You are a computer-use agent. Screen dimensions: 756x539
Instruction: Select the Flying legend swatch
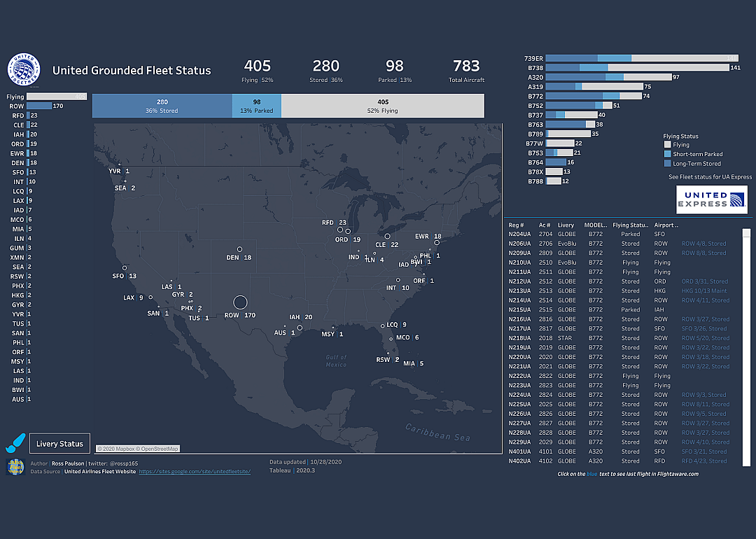[667, 145]
